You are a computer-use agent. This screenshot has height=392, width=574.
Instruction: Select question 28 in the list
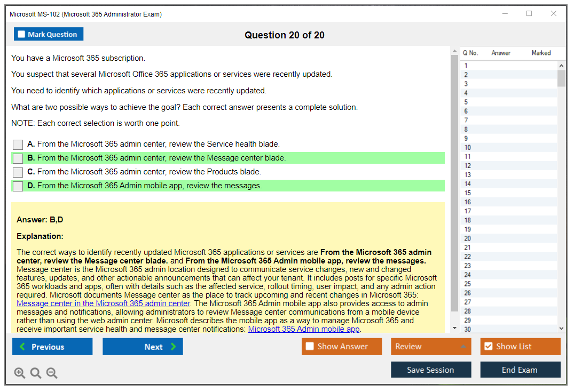click(x=509, y=311)
